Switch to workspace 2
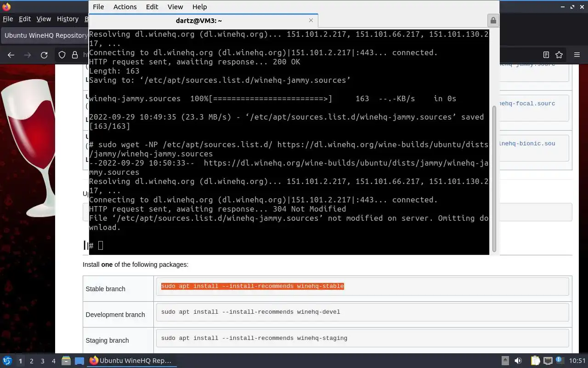Image resolution: width=588 pixels, height=368 pixels. click(31, 361)
